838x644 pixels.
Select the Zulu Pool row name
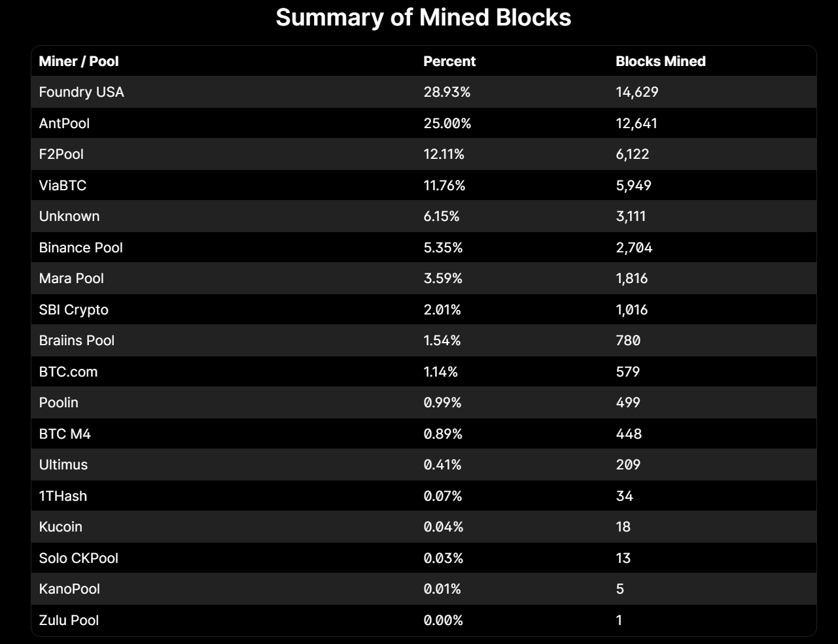click(69, 620)
